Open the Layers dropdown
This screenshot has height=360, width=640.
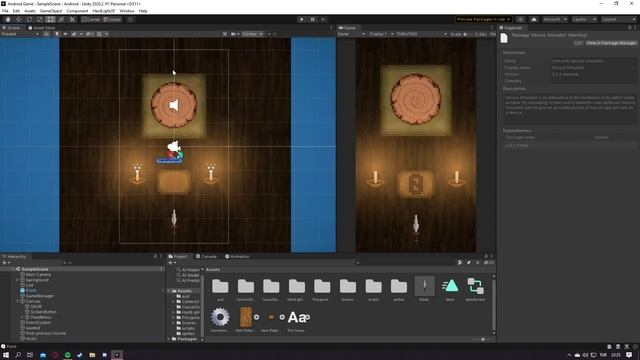pos(584,19)
